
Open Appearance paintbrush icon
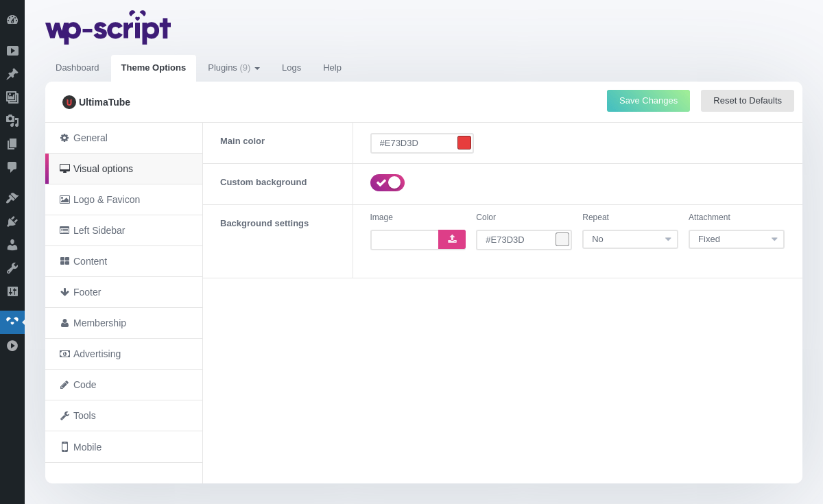(12, 198)
